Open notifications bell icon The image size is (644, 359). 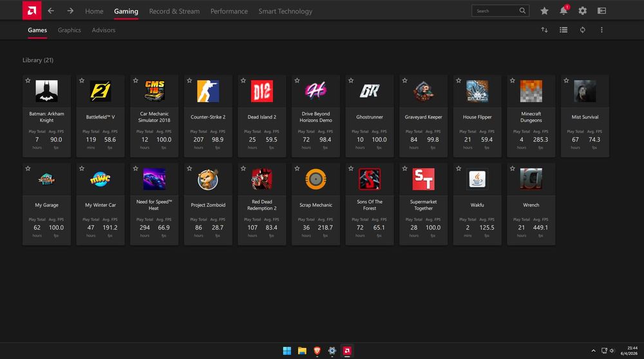563,11
